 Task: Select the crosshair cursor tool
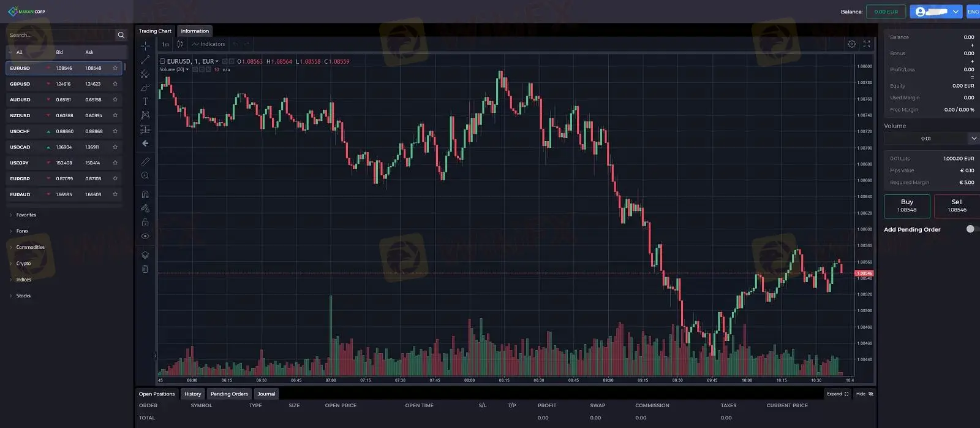(x=145, y=45)
